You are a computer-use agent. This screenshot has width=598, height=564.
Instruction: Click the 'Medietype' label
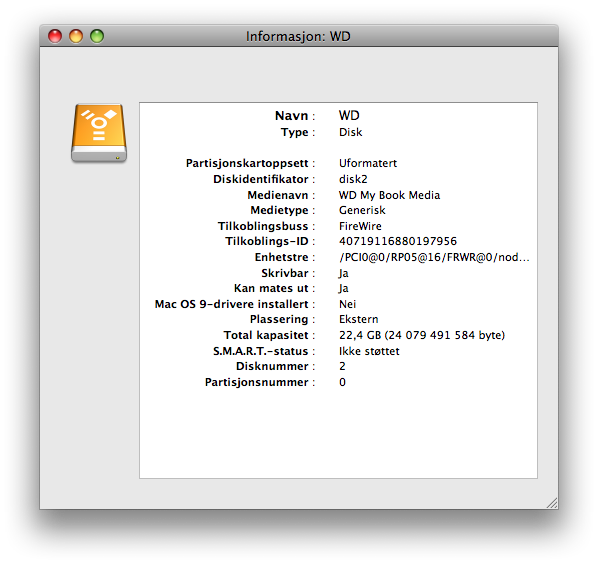(279, 210)
